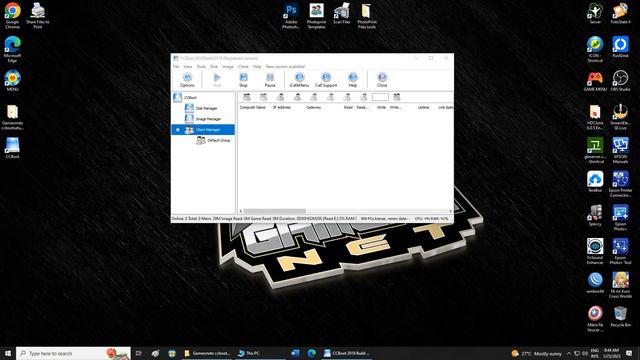Viewport: 640px width, 360px height.
Task: Open Scan Files desktop icon
Action: point(342,13)
